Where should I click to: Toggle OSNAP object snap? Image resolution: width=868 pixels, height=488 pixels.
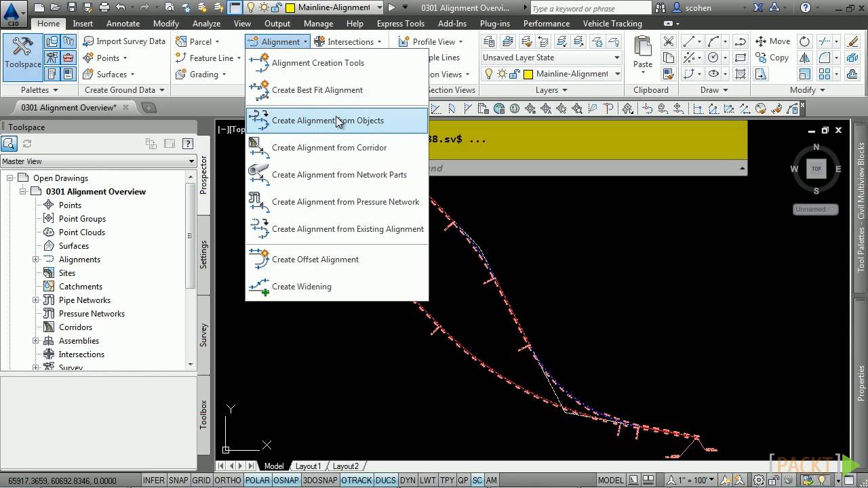coord(286,481)
